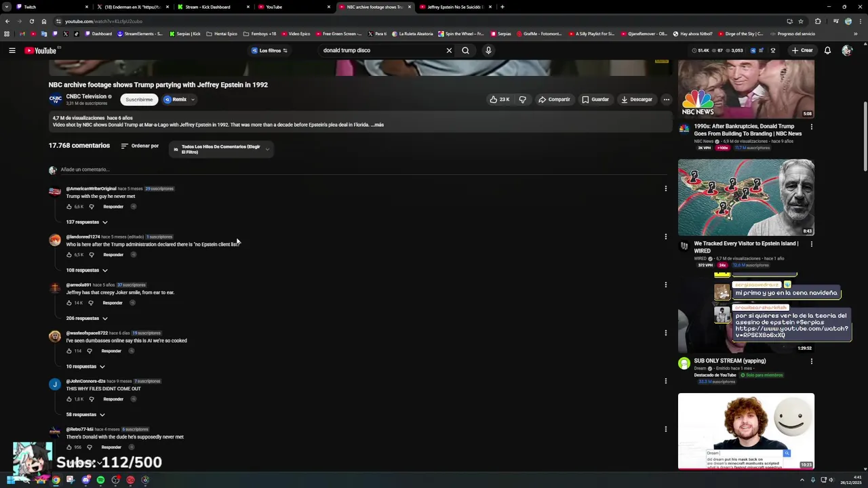Save the video with Guardar
Image resolution: width=868 pixels, height=488 pixels.
click(595, 100)
